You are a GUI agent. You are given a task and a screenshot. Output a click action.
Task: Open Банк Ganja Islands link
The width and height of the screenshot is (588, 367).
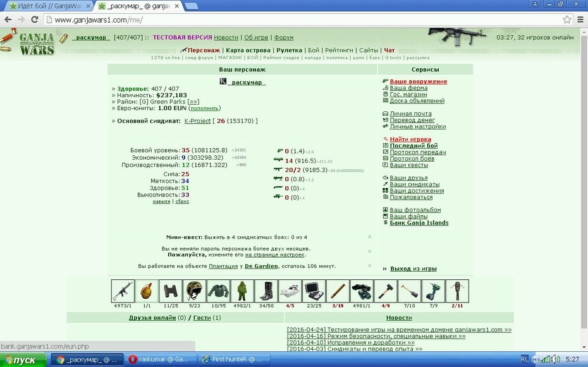(419, 223)
